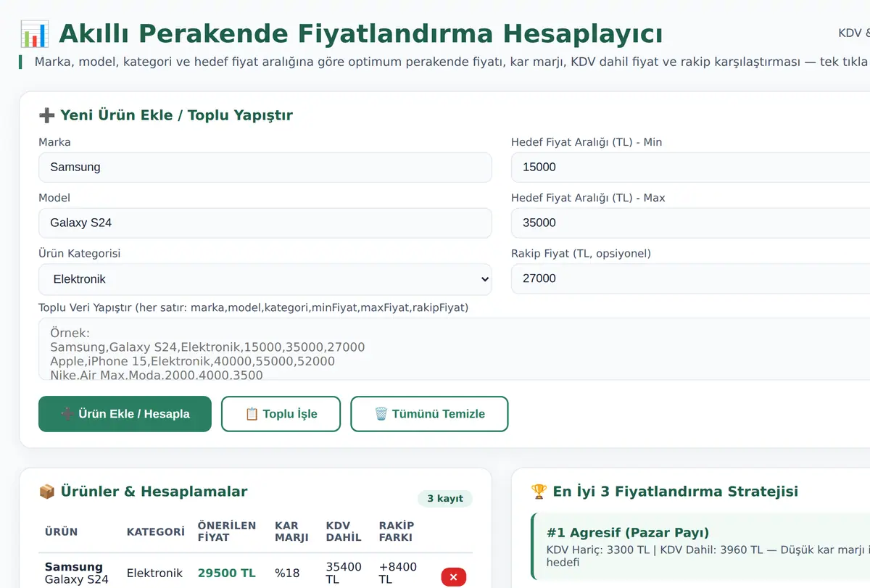Click the plus icon beside Yeni Ürün Ekle heading
870x588 pixels.
(x=46, y=115)
